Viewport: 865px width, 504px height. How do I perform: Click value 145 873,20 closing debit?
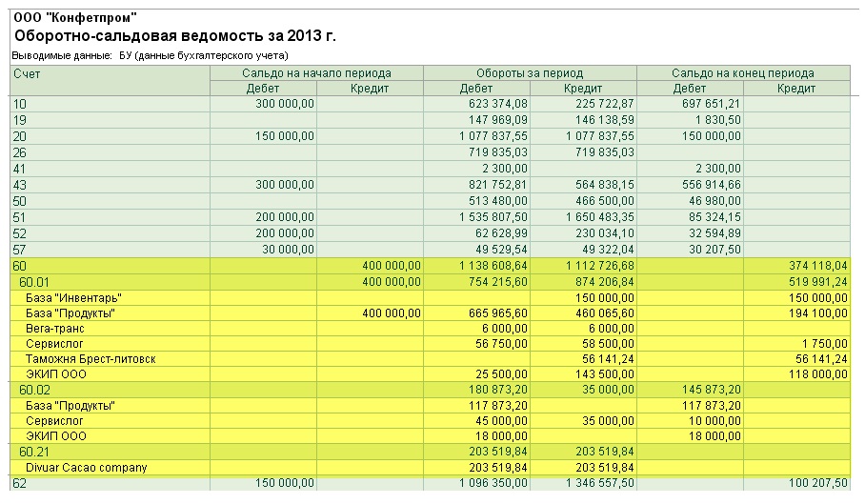coord(711,390)
